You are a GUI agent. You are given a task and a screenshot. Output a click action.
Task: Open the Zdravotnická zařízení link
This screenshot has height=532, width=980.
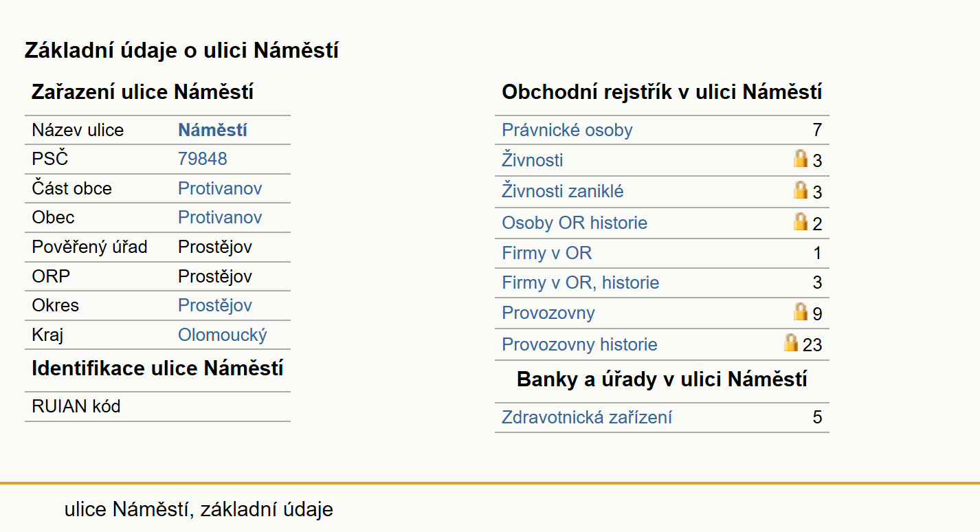click(x=587, y=417)
